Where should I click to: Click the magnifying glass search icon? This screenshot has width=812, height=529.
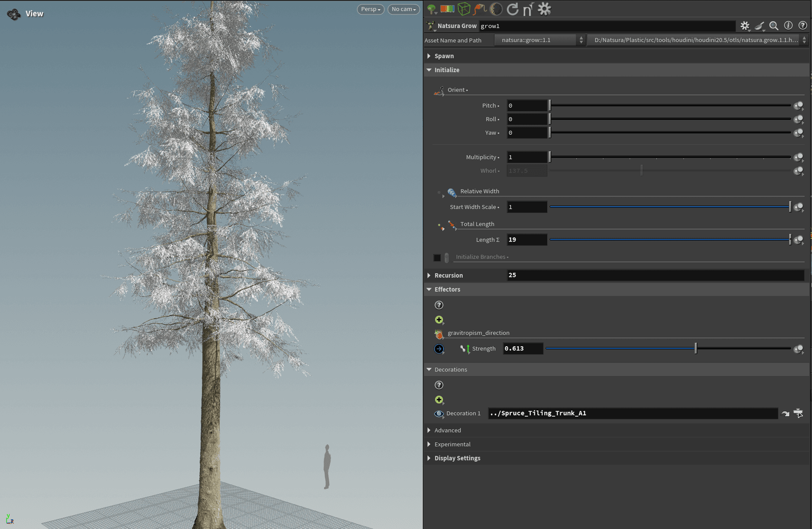774,25
